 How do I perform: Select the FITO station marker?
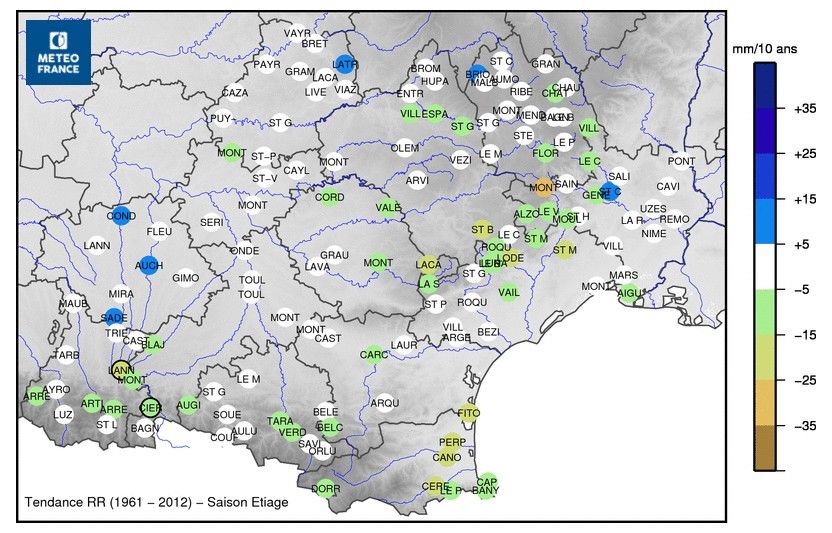coord(469,413)
